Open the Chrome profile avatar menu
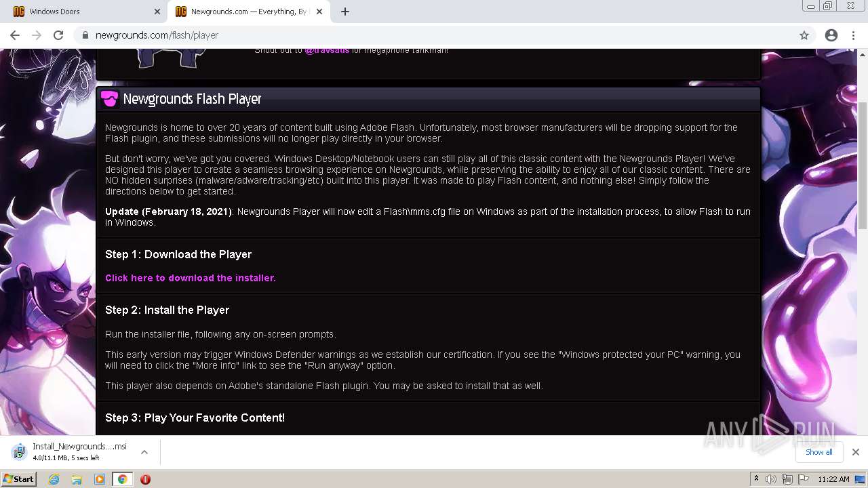 (831, 35)
